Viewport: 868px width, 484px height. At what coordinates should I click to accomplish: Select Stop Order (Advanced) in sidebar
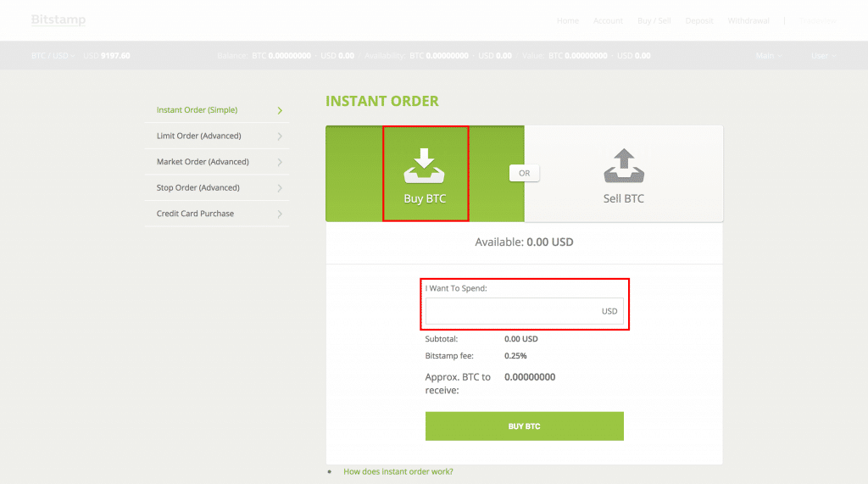point(198,187)
